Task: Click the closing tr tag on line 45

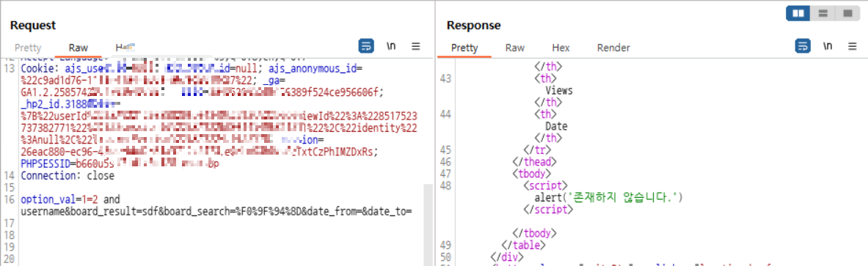Action: pyautogui.click(x=538, y=150)
